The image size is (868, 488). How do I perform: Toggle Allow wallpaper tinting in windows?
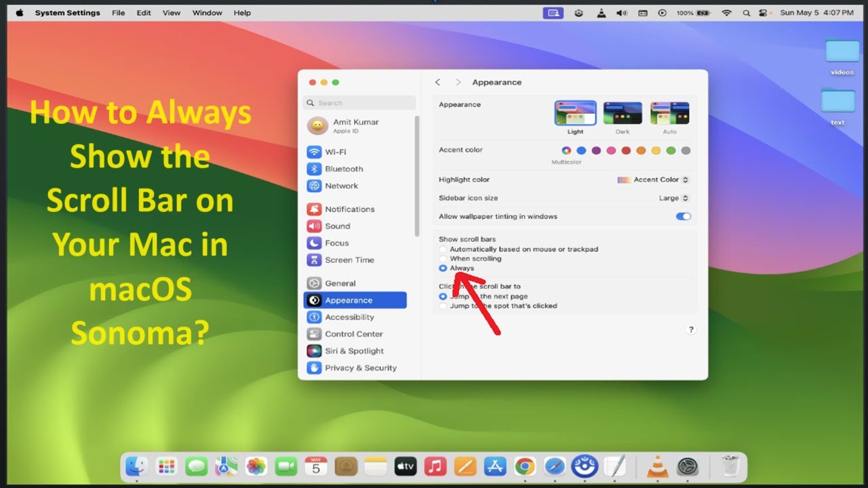pos(684,216)
